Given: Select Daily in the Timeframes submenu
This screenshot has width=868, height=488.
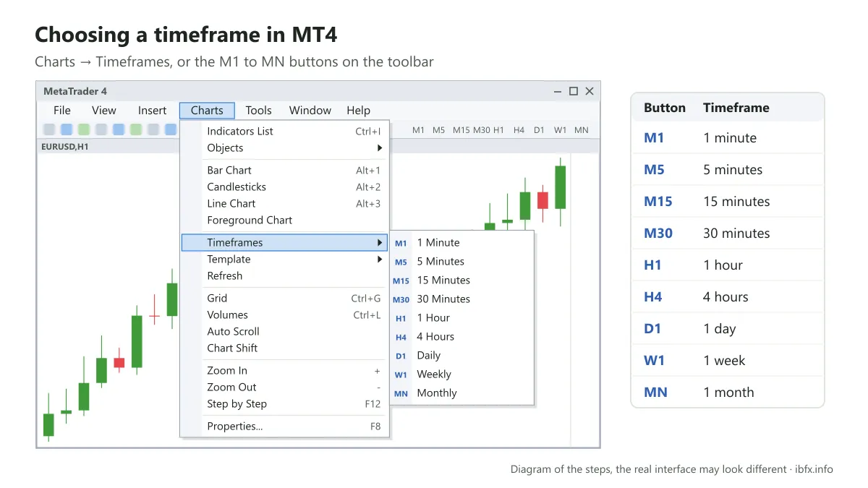Looking at the screenshot, I should [462, 356].
